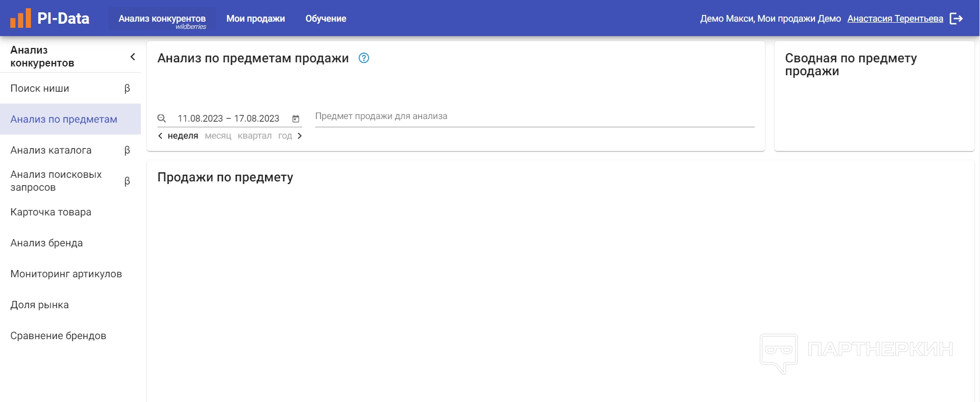The height and width of the screenshot is (402, 980).
Task: Open the calendar date picker icon
Action: 296,119
